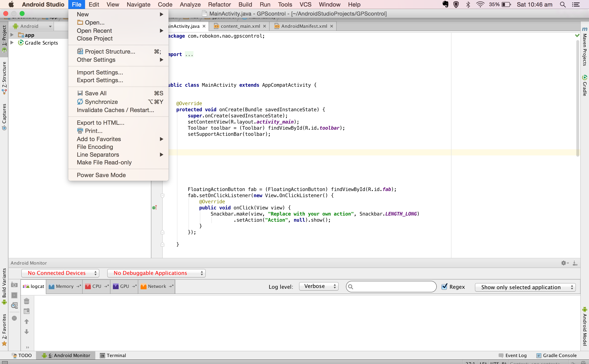Viewport: 589px width, 364px height.
Task: Open the TODO tool window
Action: pos(22,355)
